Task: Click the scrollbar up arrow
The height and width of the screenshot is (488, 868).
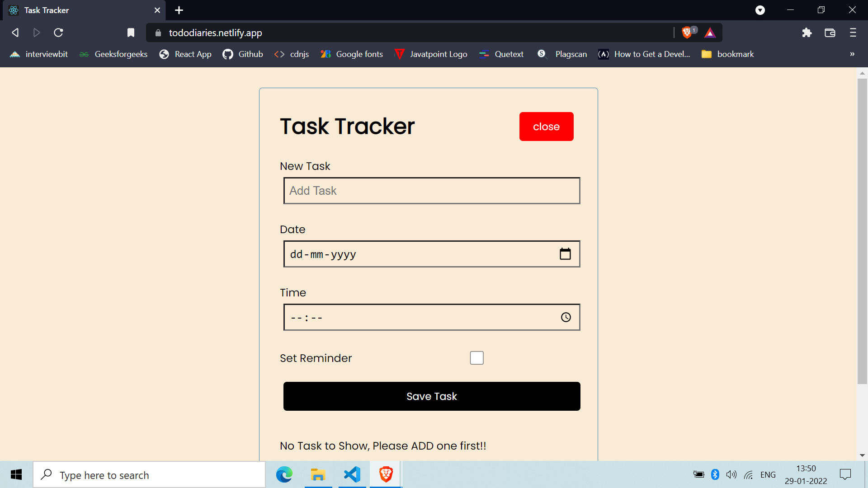Action: point(862,73)
